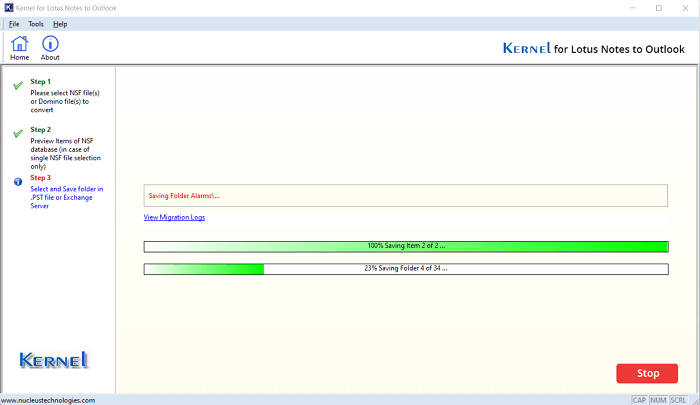Open the View Migration Logs link
Viewport: 700px width, 405px height.
point(174,217)
